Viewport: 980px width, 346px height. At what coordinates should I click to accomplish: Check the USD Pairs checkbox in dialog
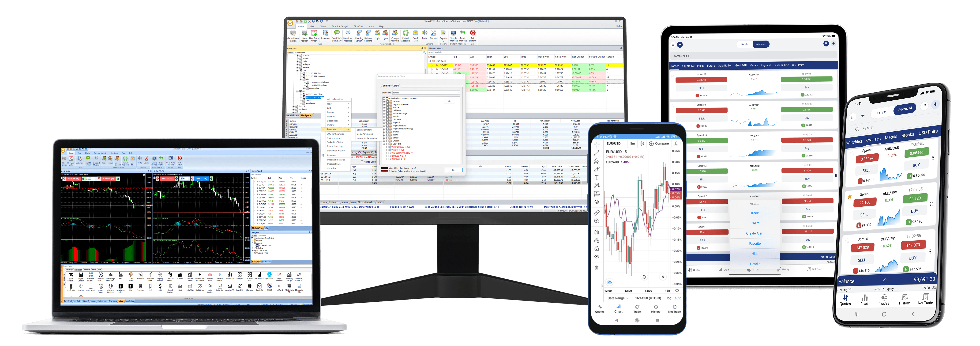click(388, 144)
